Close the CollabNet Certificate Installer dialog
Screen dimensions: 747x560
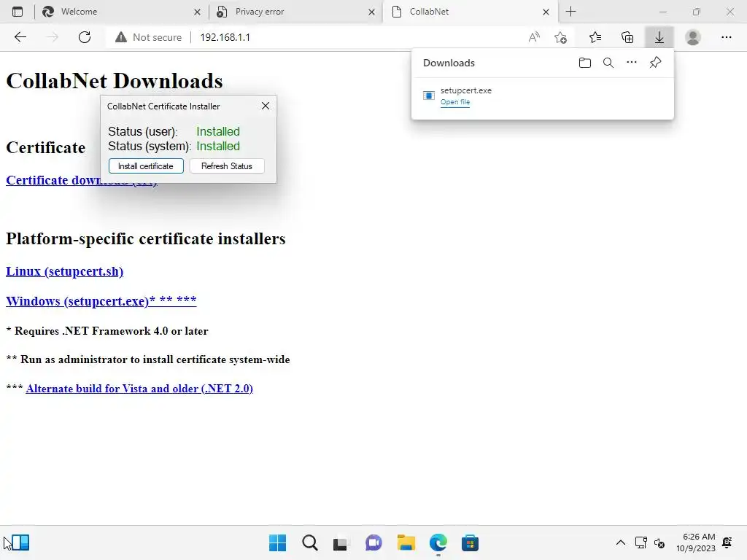pos(266,106)
